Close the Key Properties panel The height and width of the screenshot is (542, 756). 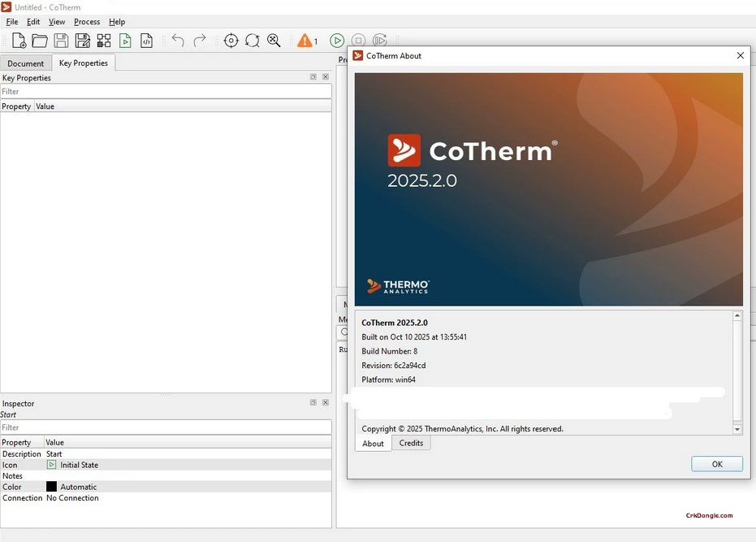(x=326, y=76)
